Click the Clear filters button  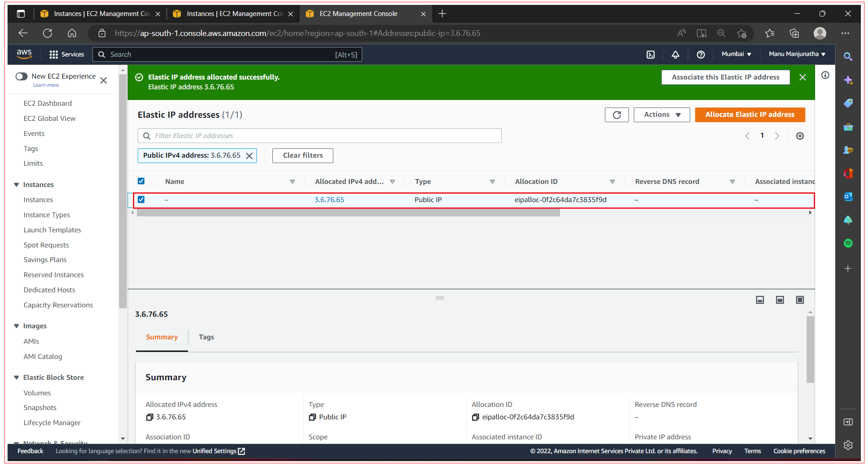pos(303,155)
